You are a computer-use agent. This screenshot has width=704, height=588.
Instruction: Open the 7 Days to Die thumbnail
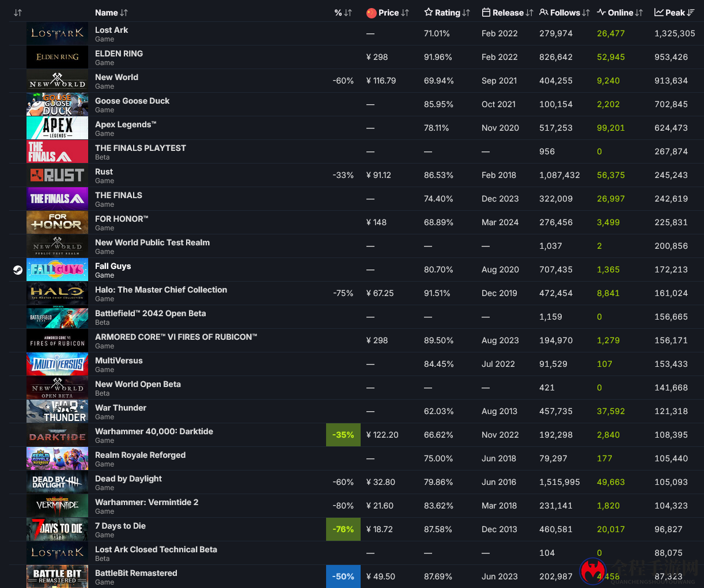point(57,529)
